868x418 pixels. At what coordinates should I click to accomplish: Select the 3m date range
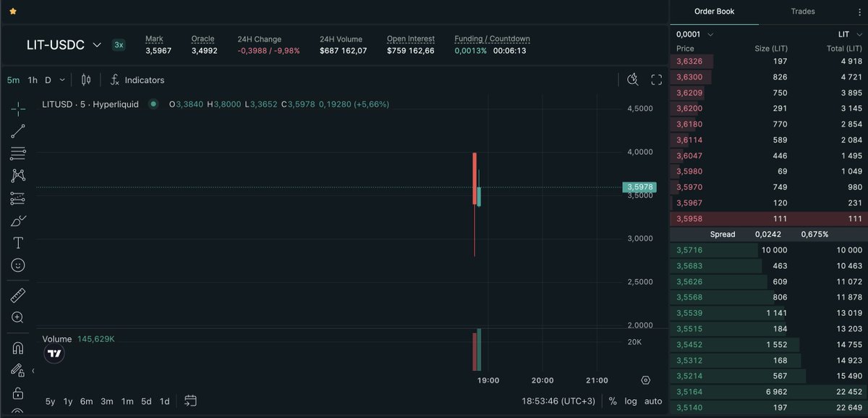[x=107, y=401]
